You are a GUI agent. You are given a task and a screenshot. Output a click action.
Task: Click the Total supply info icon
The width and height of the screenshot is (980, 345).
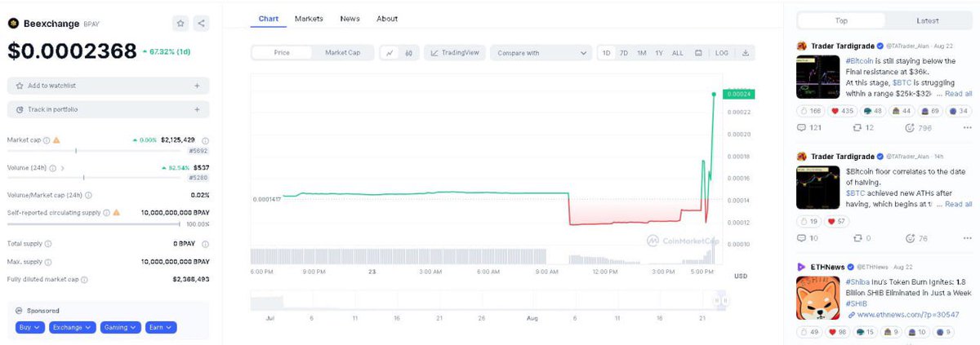48,244
